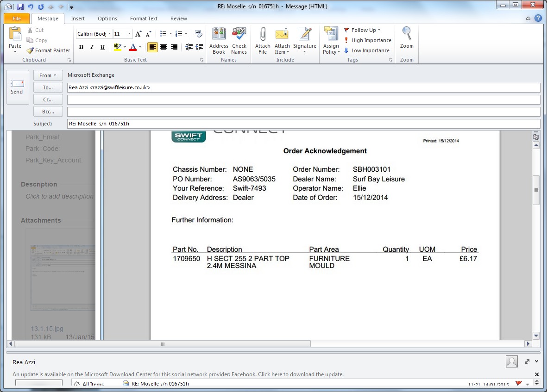Click the Save icon in title bar
547x392 pixels.
(20, 6)
